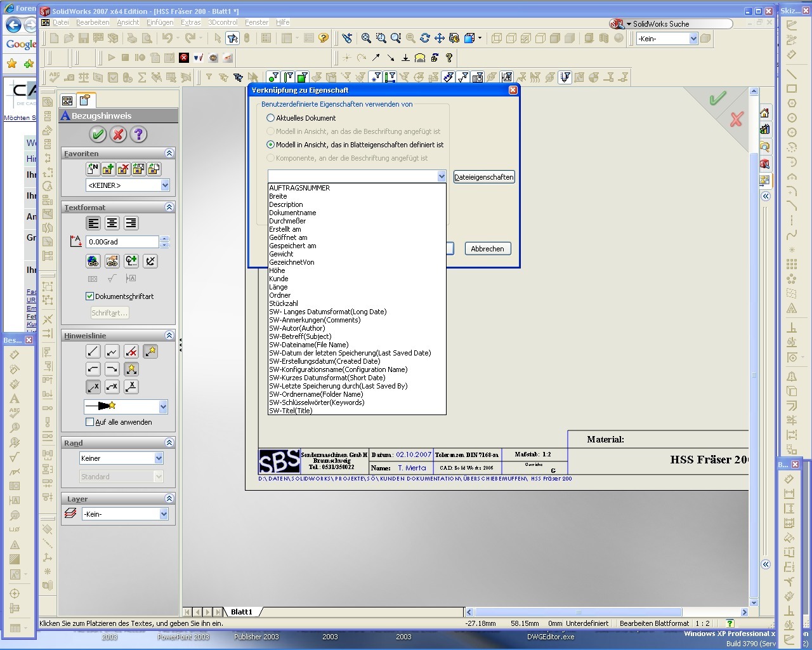Open the Einfügen menu
The image size is (812, 650).
click(160, 22)
